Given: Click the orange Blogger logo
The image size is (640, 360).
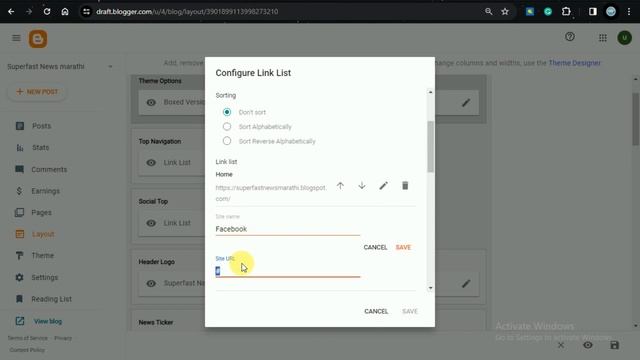Looking at the screenshot, I should 38,39.
